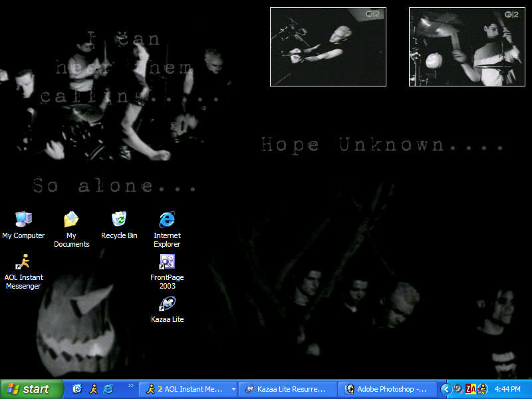Click the 4:44 PM taskbar clock
Viewport: 532px width, 399px height.
(x=508, y=389)
